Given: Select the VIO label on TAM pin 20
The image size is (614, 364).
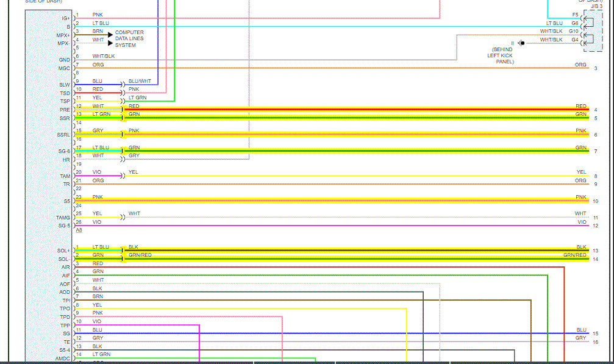Looking at the screenshot, I should tap(97, 172).
